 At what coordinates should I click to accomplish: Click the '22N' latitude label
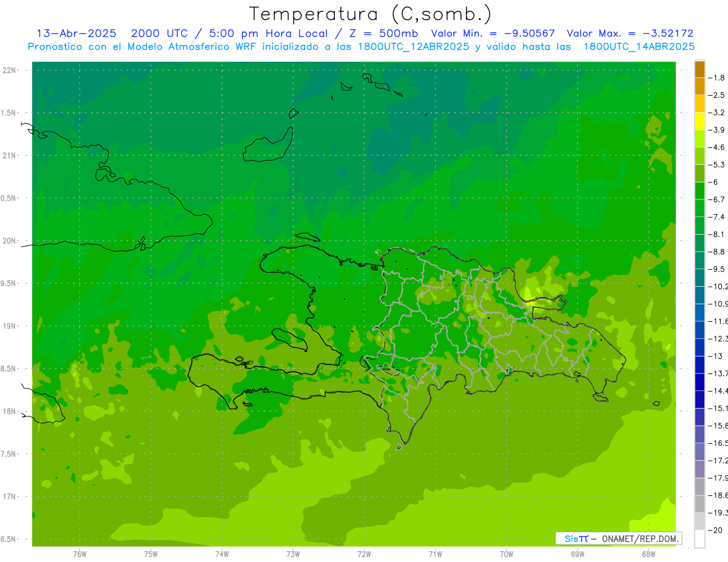tap(10, 70)
